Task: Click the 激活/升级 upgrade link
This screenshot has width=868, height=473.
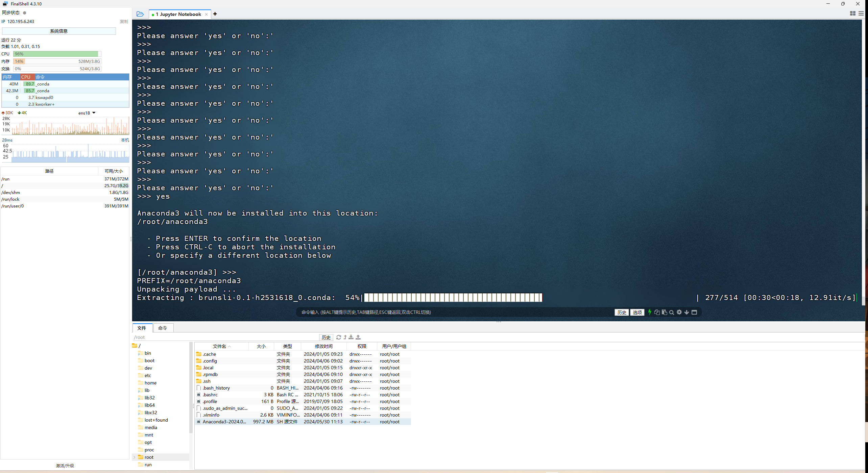Action: [65, 466]
